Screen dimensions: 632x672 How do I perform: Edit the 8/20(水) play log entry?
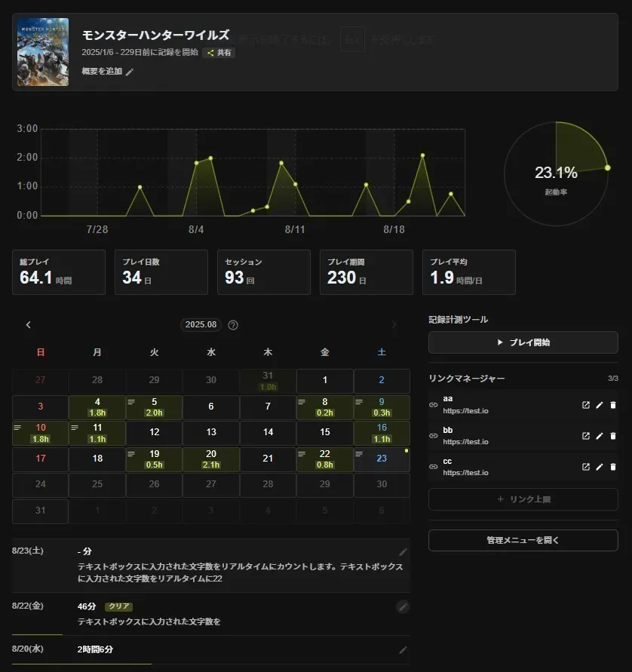(x=403, y=649)
